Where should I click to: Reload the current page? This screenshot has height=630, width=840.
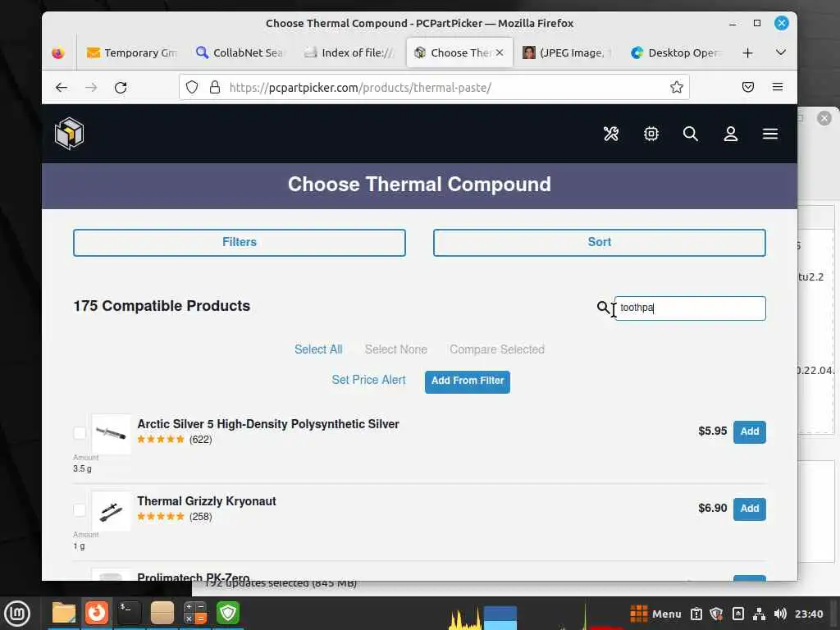pyautogui.click(x=121, y=87)
